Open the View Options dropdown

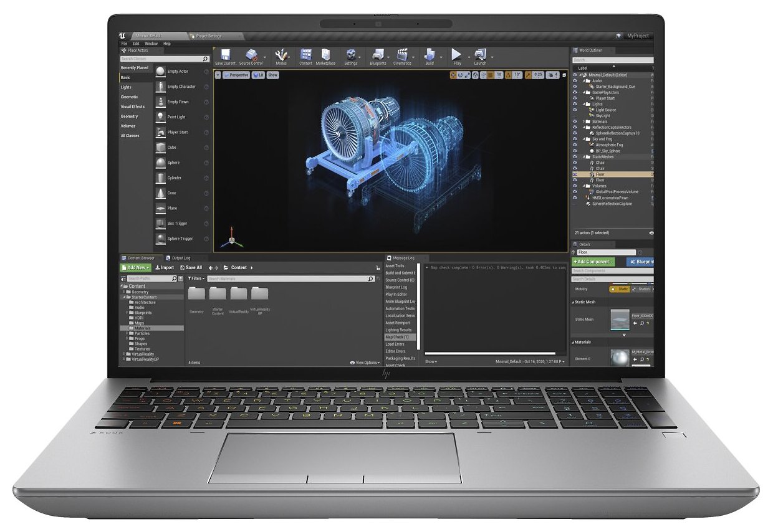point(365,363)
